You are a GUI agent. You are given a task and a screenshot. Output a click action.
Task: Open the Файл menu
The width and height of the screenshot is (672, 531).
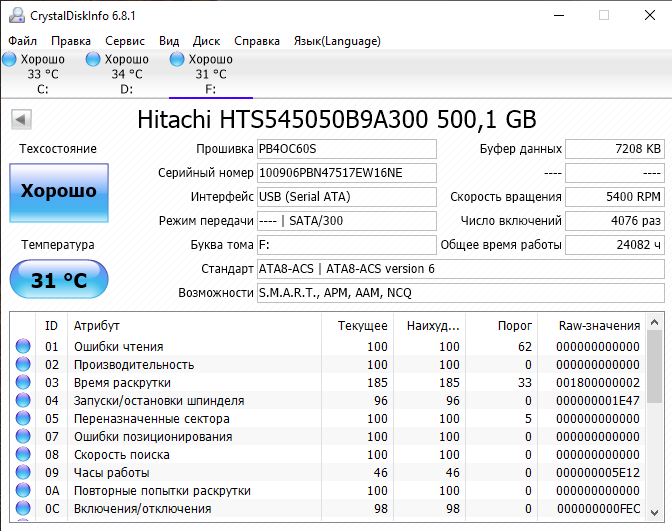click(23, 41)
